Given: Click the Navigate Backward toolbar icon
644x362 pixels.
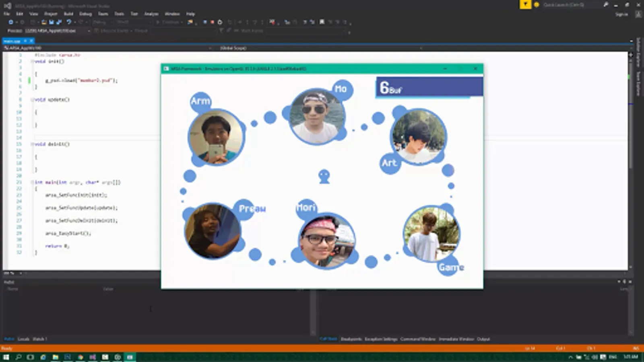Looking at the screenshot, I should coord(11,22).
